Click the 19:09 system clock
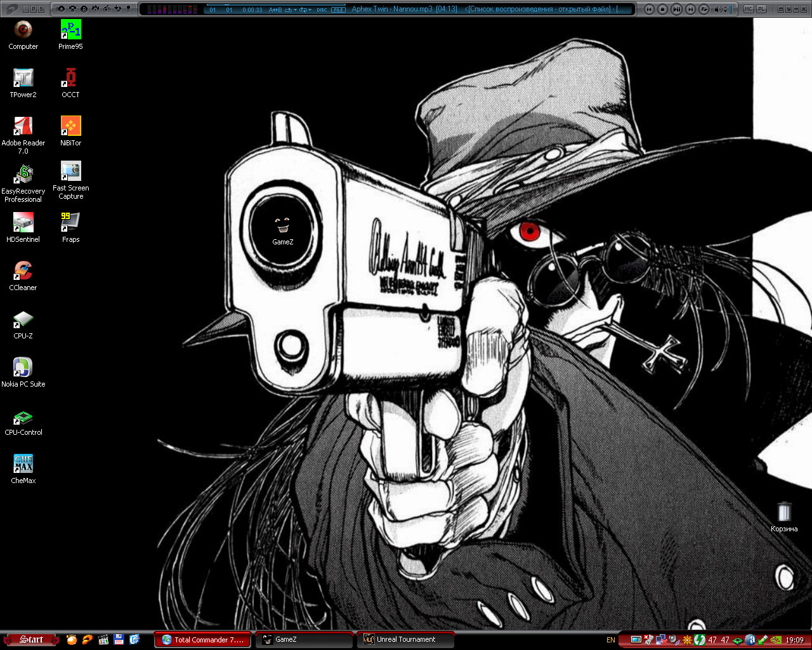Viewport: 812px width, 650px height. click(794, 640)
